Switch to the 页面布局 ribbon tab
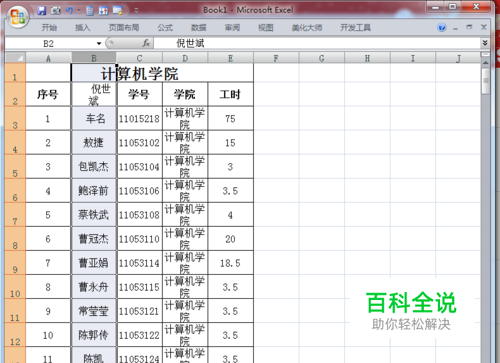The width and height of the screenshot is (500, 363). coord(124,27)
